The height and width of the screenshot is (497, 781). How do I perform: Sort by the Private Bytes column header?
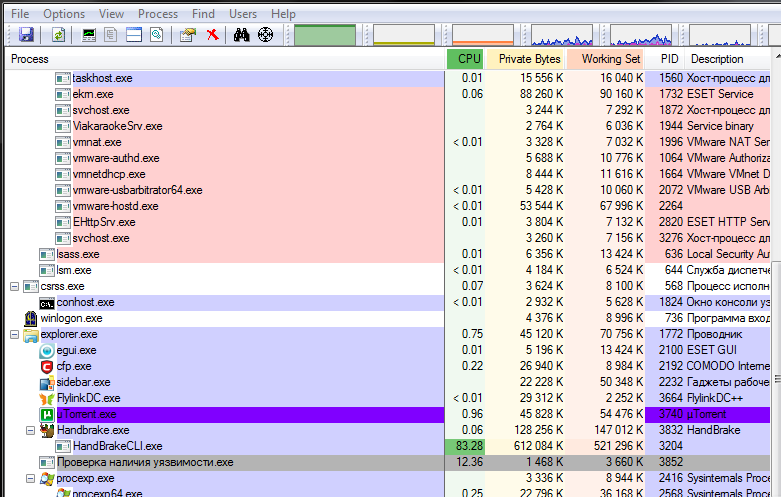click(529, 59)
